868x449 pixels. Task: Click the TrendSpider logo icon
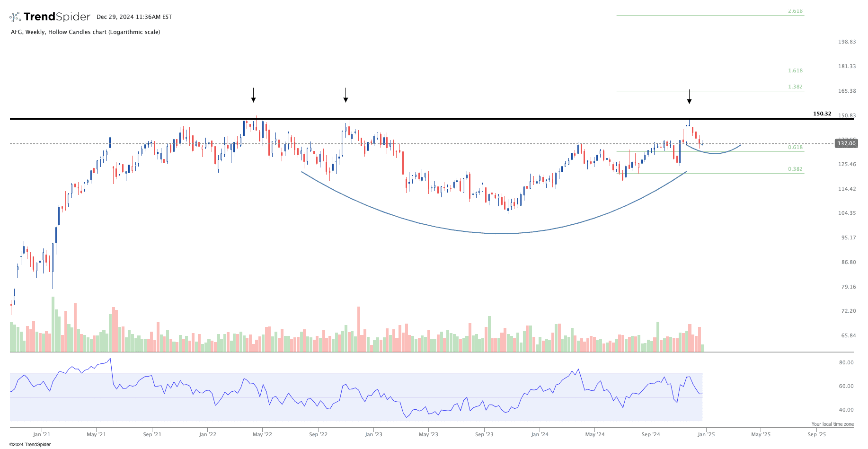click(x=15, y=17)
